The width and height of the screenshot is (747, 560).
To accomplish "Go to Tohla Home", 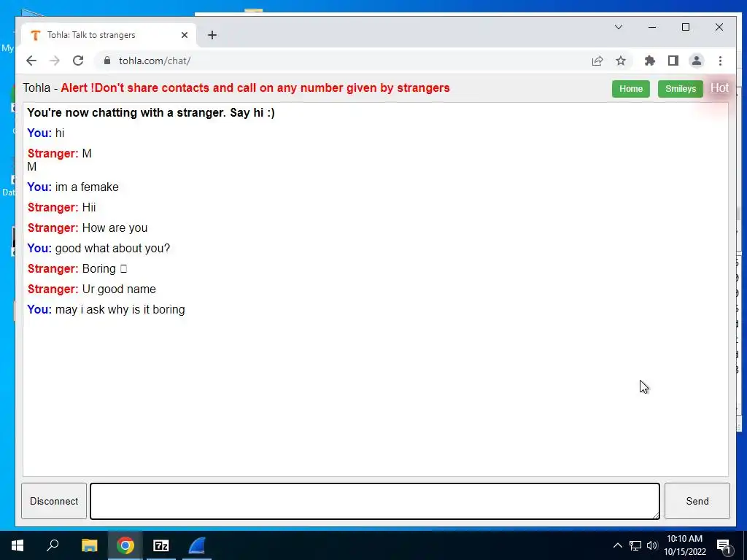I will pos(631,88).
